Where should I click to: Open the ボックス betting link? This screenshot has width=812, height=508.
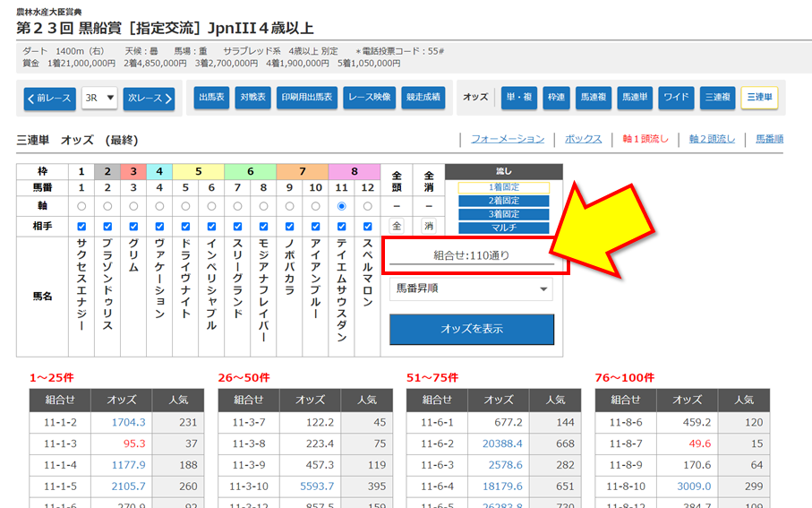click(x=583, y=140)
